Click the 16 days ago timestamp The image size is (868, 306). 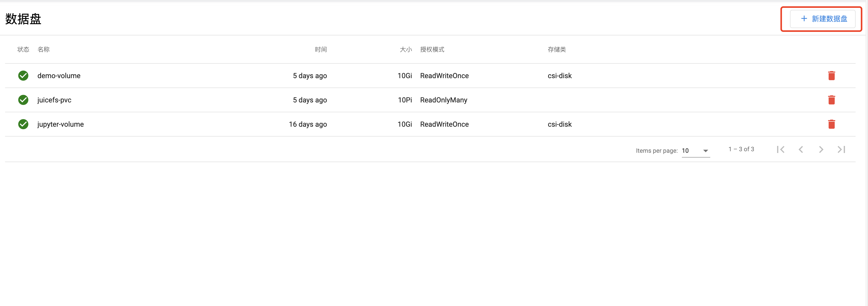[308, 124]
